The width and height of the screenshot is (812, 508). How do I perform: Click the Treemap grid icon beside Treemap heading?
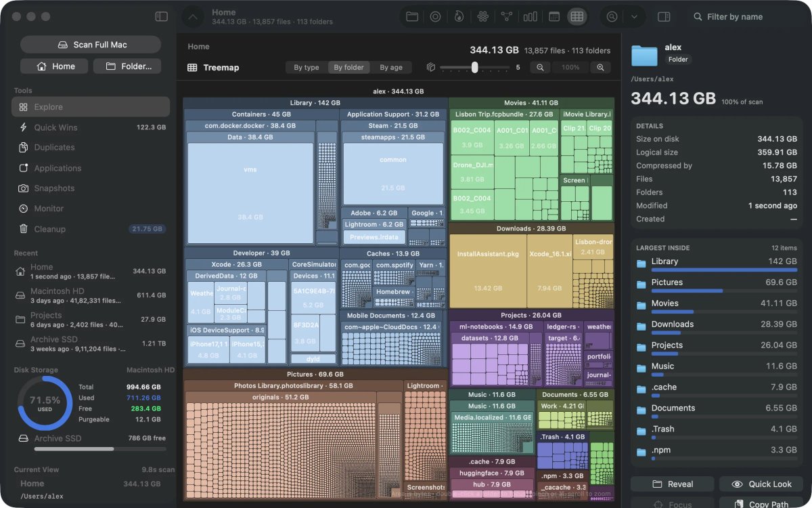tap(192, 68)
